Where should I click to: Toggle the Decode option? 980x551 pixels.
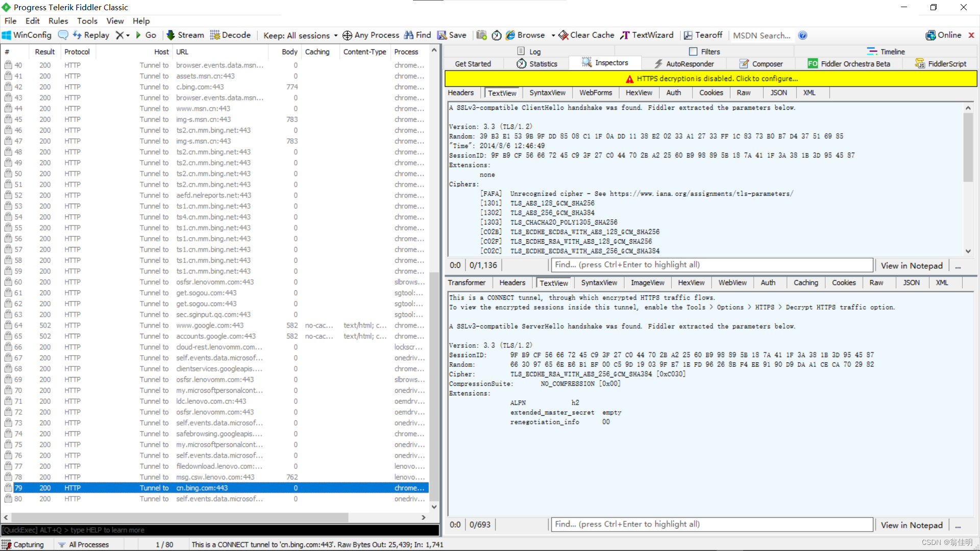click(x=230, y=35)
